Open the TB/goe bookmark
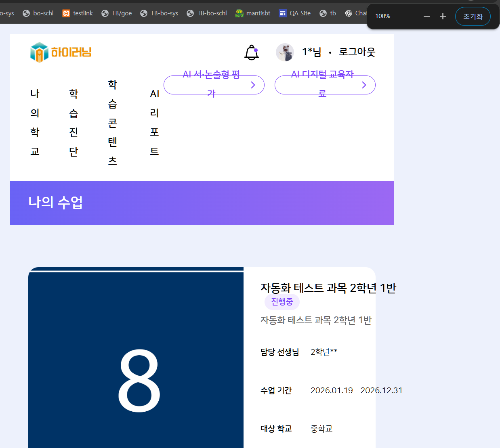The height and width of the screenshot is (448, 500). (116, 13)
